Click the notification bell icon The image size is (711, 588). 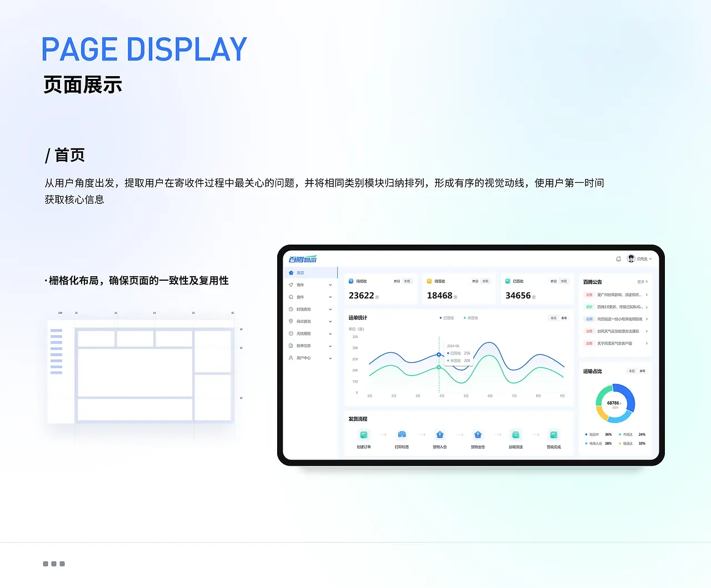(x=618, y=259)
